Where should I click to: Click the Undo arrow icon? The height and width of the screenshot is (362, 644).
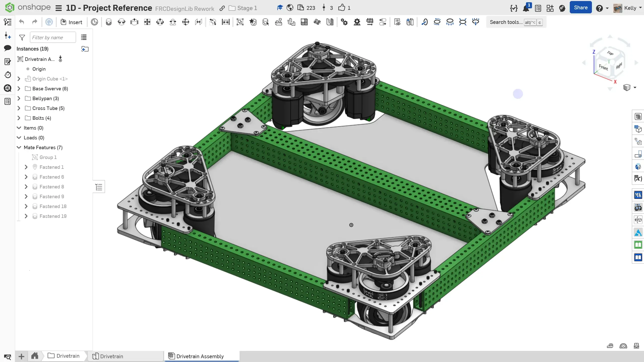click(22, 22)
